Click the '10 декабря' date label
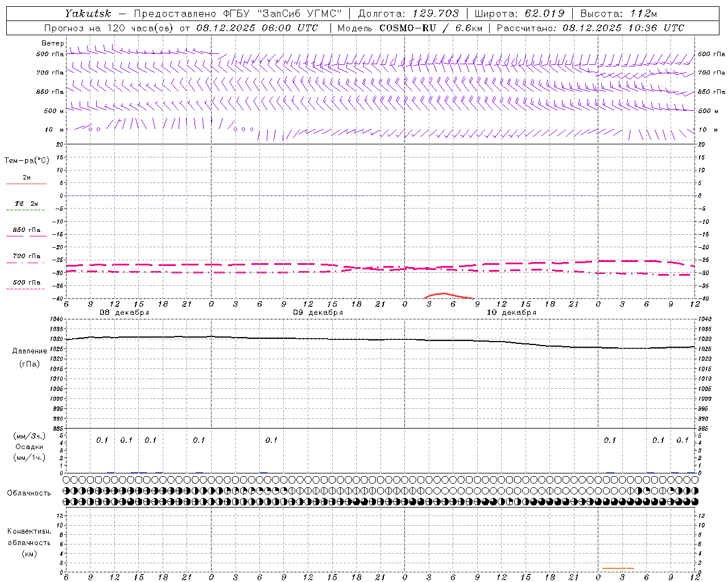 click(x=511, y=313)
